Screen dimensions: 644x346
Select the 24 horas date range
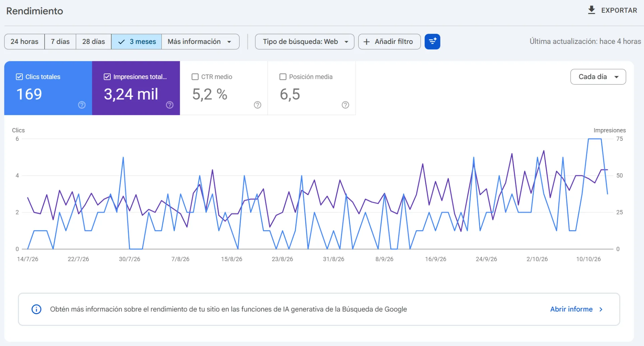[x=24, y=42]
